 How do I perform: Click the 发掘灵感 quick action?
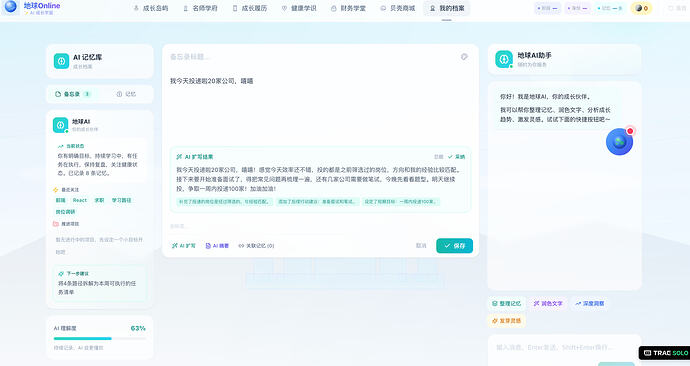click(x=506, y=321)
